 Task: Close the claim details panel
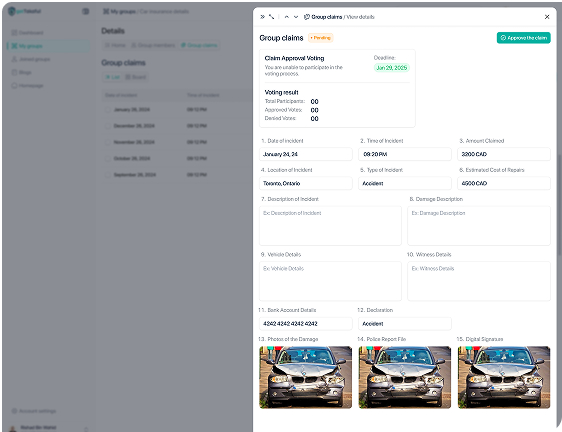tap(547, 17)
